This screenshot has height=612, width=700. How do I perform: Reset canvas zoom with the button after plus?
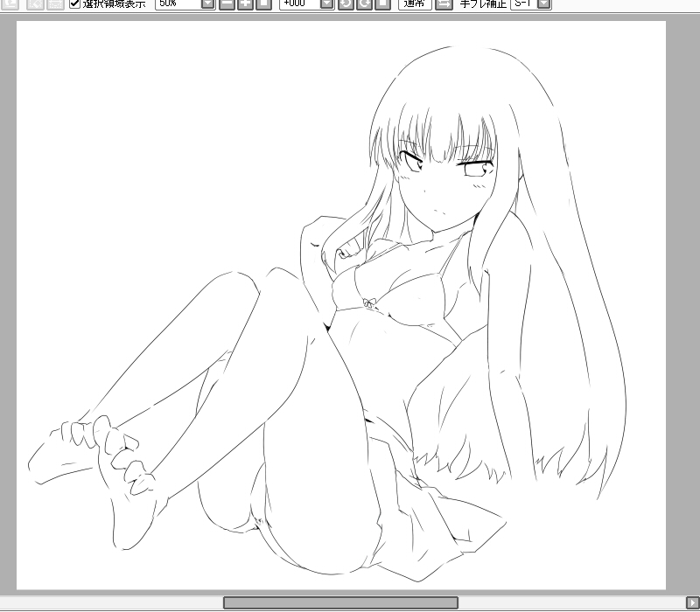[263, 3]
